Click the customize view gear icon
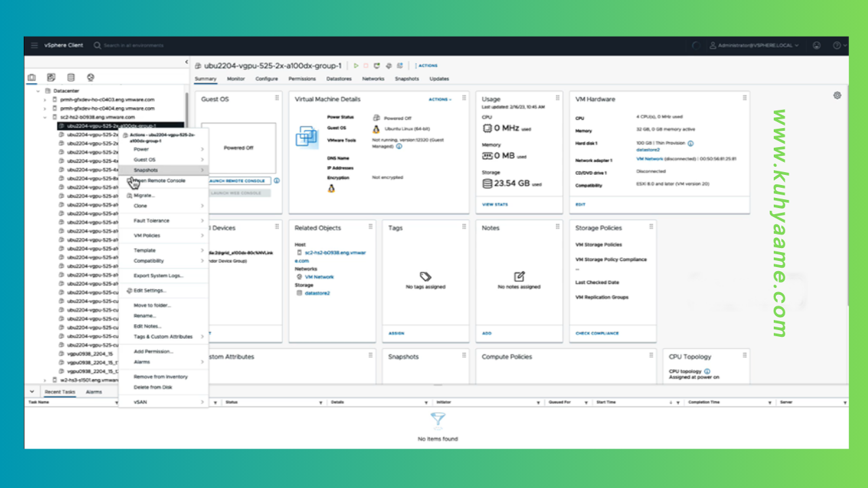 point(837,96)
